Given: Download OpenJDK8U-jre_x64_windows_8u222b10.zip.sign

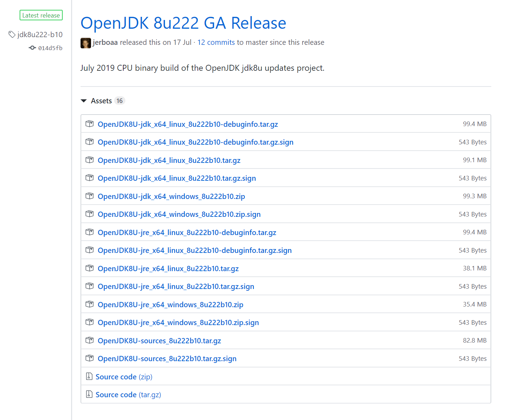Looking at the screenshot, I should [178, 323].
